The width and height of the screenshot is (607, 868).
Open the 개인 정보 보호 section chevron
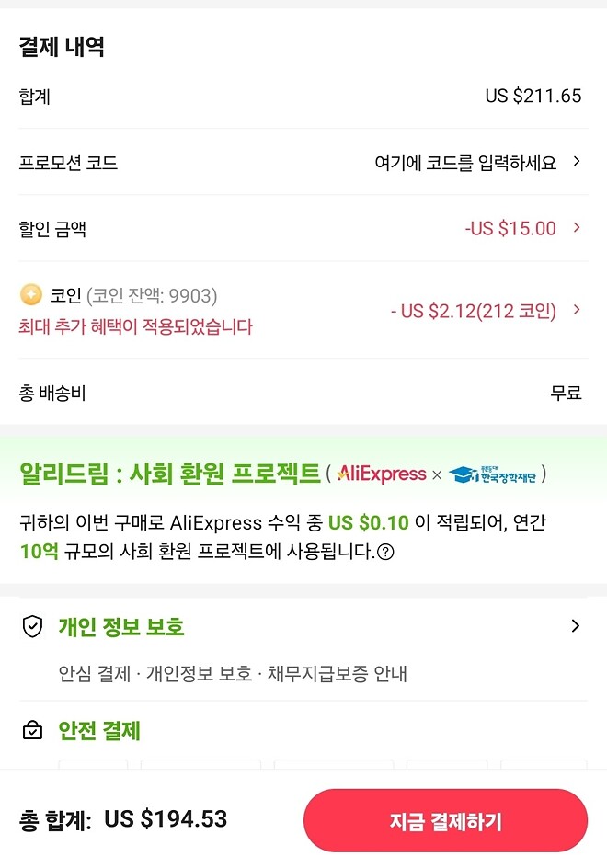coord(577,625)
